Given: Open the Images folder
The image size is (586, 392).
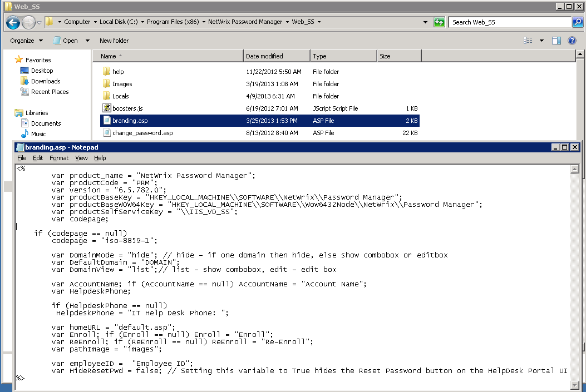Looking at the screenshot, I should (x=122, y=84).
